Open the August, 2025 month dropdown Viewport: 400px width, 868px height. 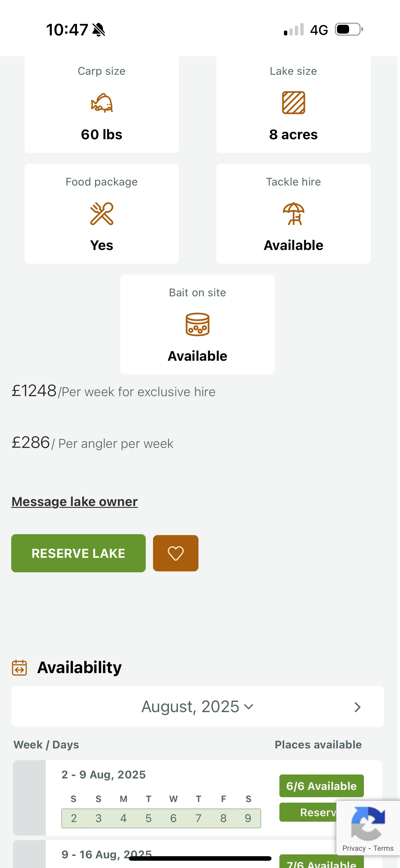[197, 707]
